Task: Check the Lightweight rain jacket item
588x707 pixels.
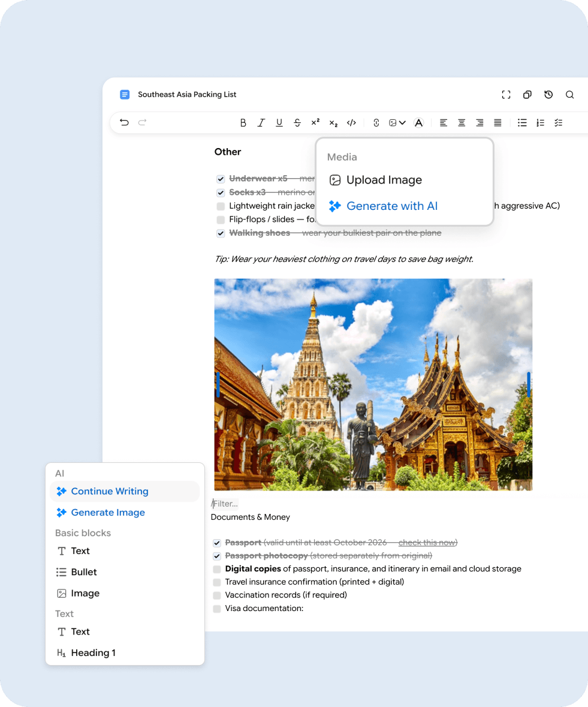Action: click(x=221, y=206)
